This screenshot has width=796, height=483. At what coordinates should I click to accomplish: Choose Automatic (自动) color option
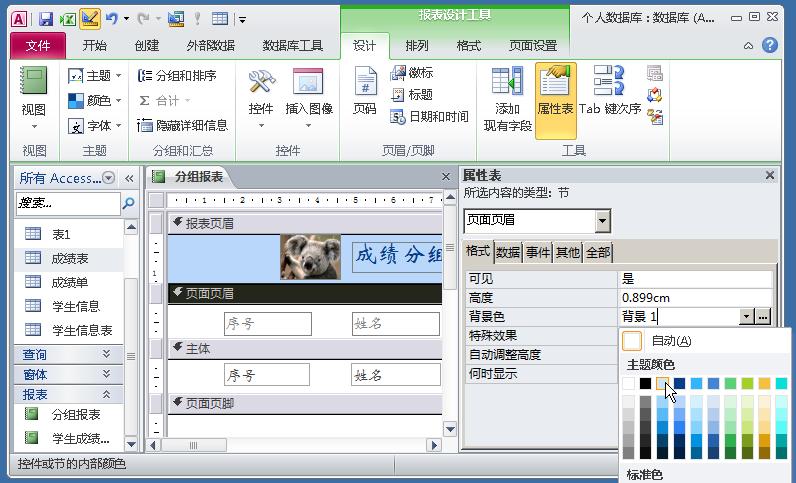coord(704,341)
